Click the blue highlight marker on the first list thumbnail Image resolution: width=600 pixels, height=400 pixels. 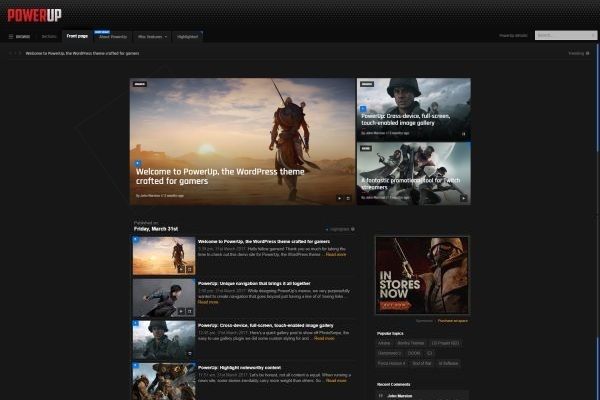pos(135,239)
